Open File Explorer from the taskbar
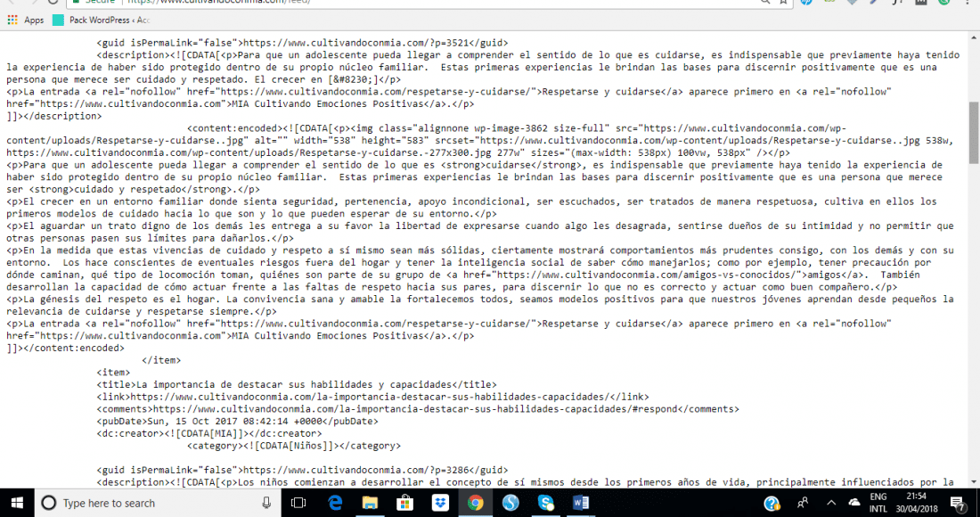Viewport: 980px width, 517px height. [370, 503]
